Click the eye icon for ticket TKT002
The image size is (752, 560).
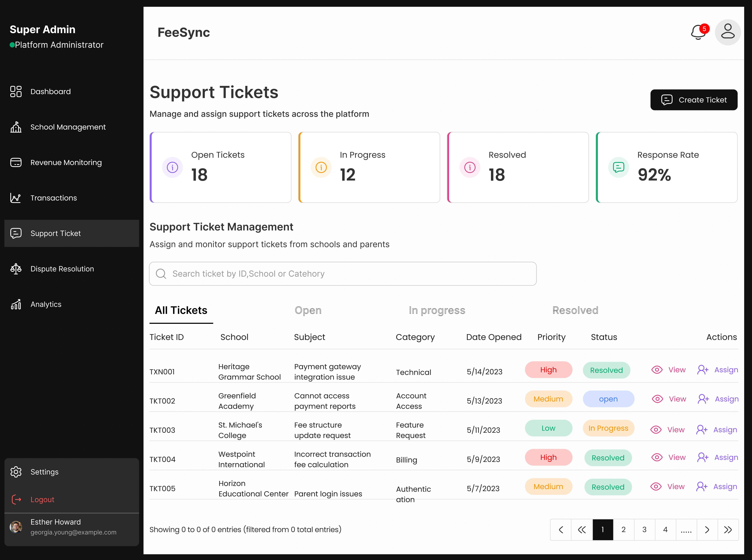657,399
